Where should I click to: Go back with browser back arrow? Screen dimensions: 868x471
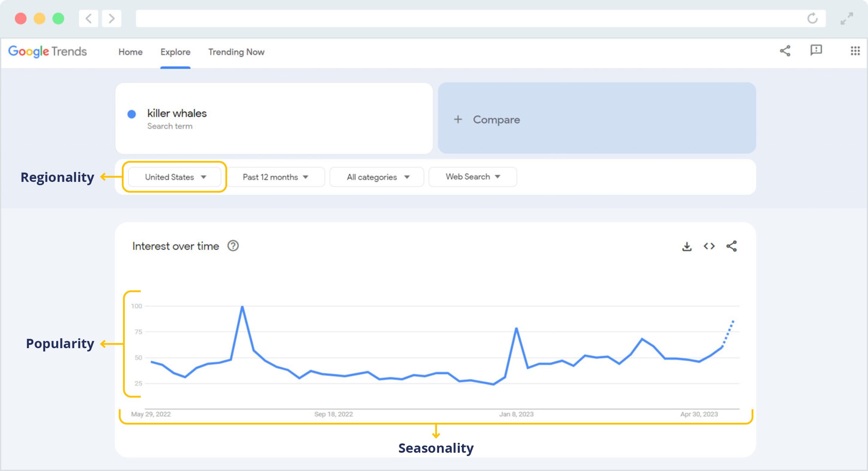pos(88,18)
